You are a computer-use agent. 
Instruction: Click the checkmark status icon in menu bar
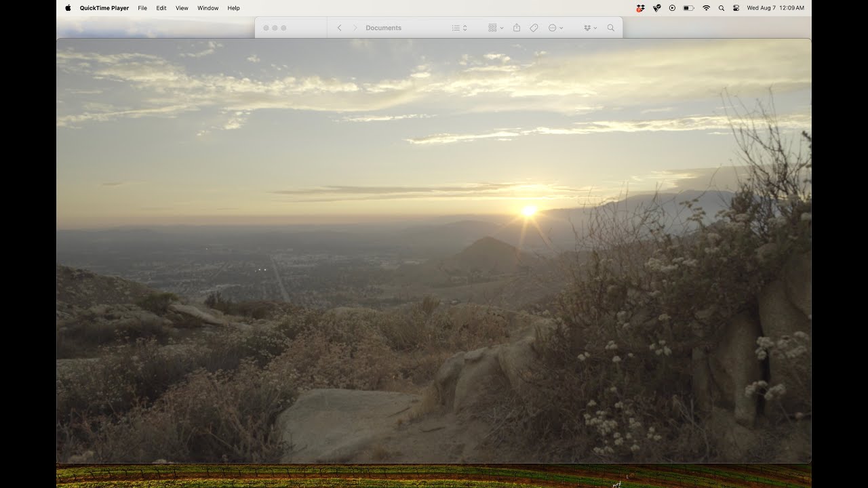pyautogui.click(x=656, y=8)
